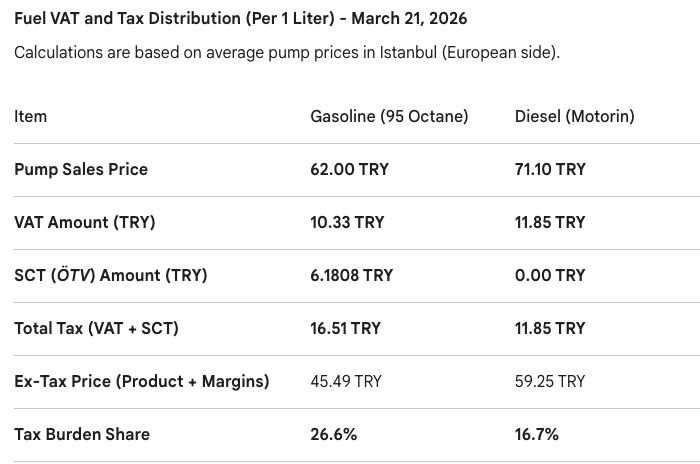Select the "Gasoline (95 Octane)" column header
Viewport: 700px width, 464px height.
(389, 116)
